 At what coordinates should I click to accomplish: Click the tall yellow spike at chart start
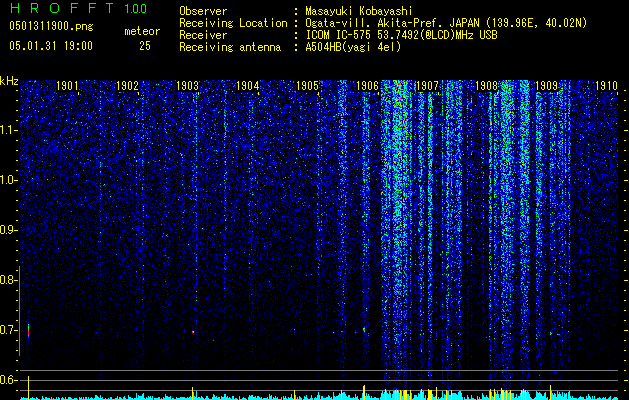28,388
